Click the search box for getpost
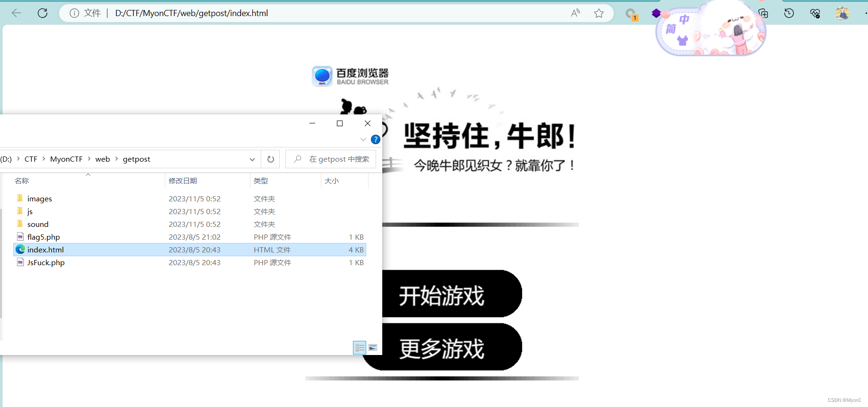Image resolution: width=868 pixels, height=407 pixels. click(x=331, y=159)
